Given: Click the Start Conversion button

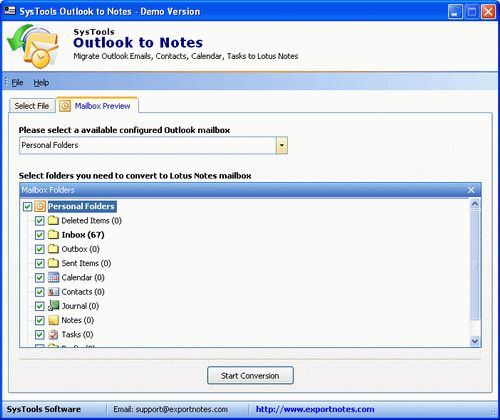Looking at the screenshot, I should coord(250,376).
